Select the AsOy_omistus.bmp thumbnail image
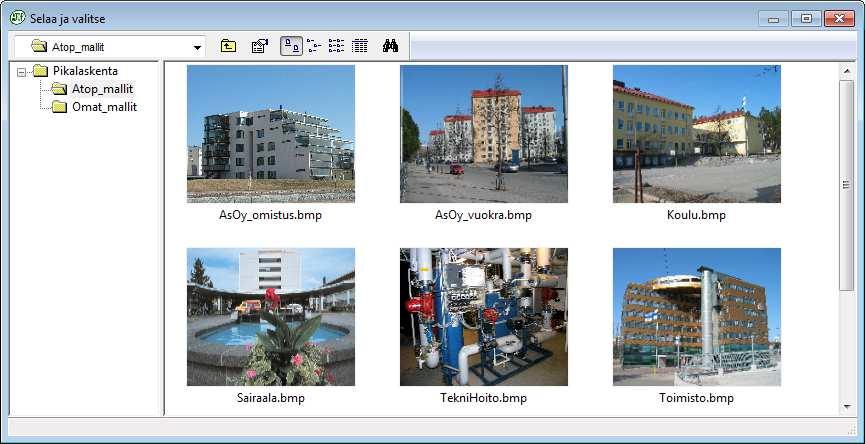The width and height of the screenshot is (865, 444). [x=271, y=134]
